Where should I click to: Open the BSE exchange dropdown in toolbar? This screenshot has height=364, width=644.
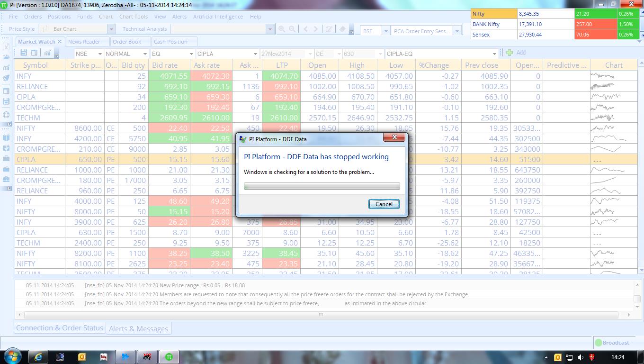[385, 31]
